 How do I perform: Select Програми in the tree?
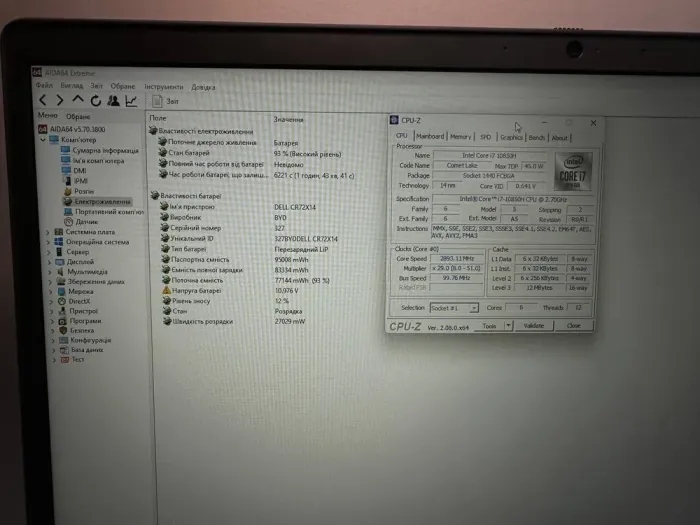[x=86, y=321]
